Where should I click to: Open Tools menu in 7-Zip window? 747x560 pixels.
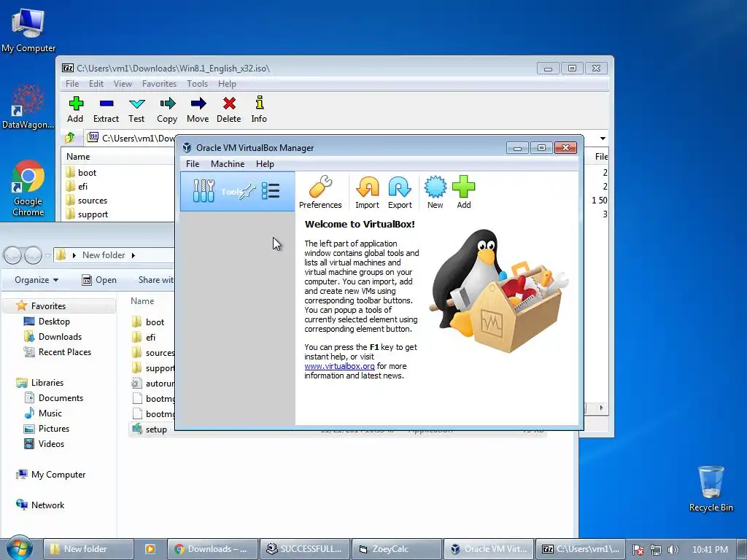[197, 84]
